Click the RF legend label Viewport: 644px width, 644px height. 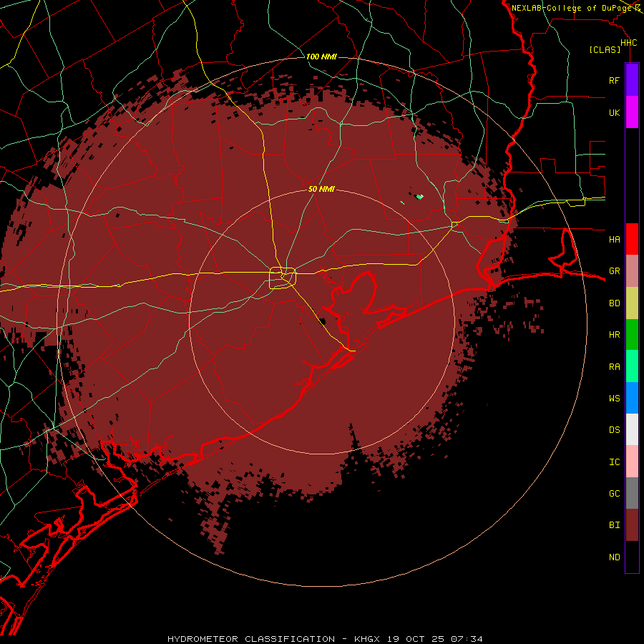[x=615, y=80]
